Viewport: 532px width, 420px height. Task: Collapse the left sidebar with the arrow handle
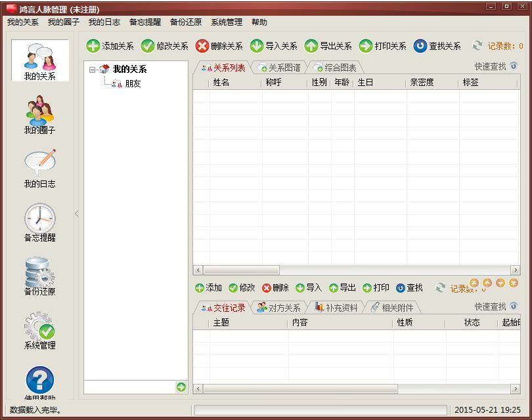[x=76, y=213]
